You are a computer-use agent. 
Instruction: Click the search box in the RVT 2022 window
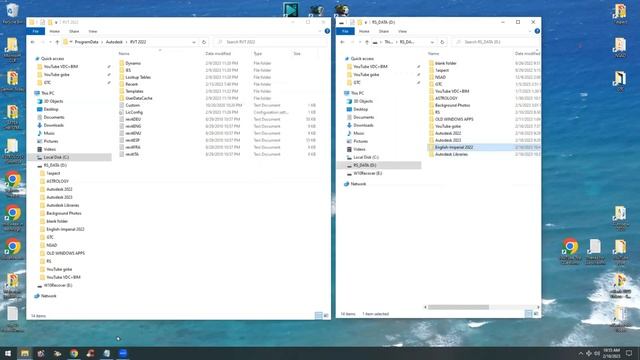click(x=271, y=42)
